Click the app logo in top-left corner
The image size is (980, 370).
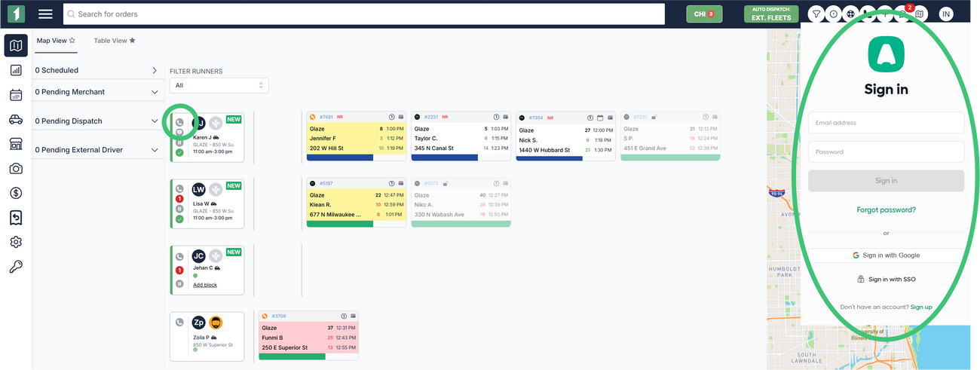pyautogui.click(x=16, y=14)
